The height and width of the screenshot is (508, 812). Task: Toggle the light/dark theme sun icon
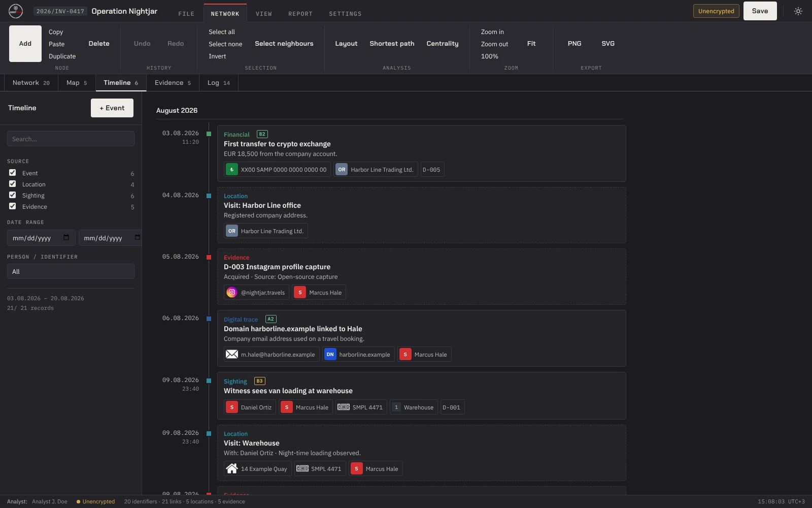tap(798, 11)
